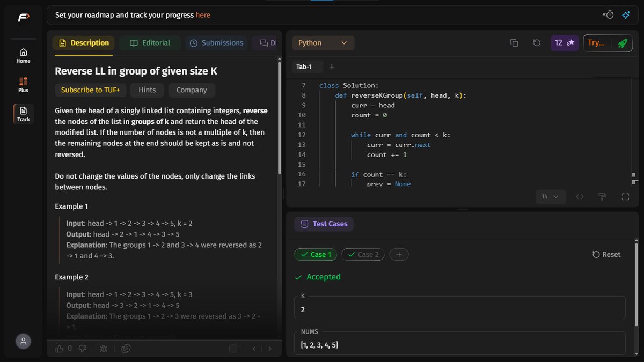This screenshot has height=362, width=644.
Task: Click the blue AI sparkle icon
Action: click(x=626, y=15)
